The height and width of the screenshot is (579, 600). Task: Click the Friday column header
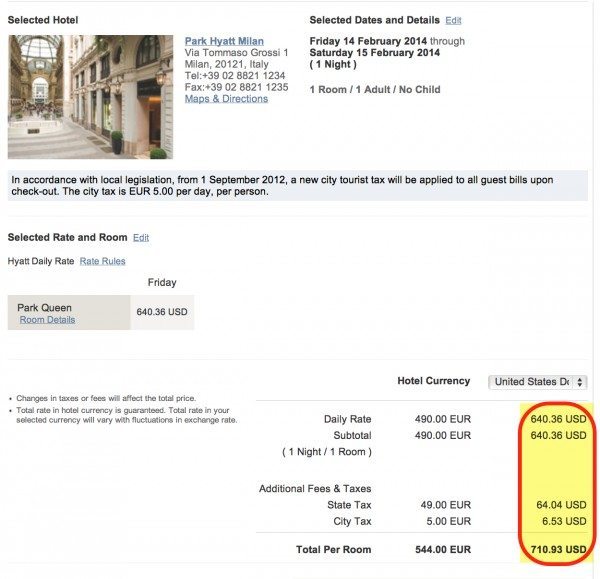(162, 282)
